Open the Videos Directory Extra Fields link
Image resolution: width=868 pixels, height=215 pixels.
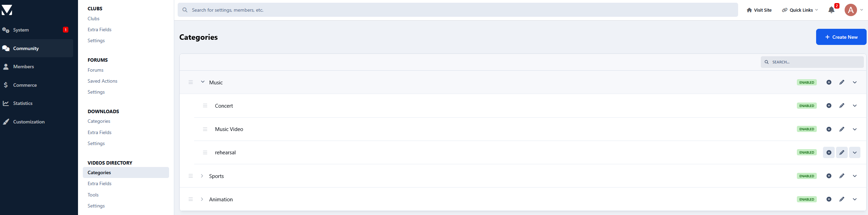point(100,183)
